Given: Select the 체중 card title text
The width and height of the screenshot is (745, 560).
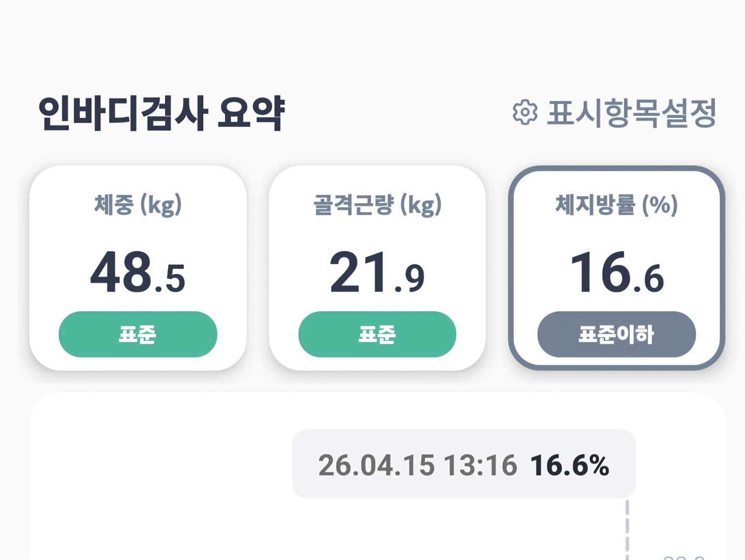Looking at the screenshot, I should coord(114,204).
